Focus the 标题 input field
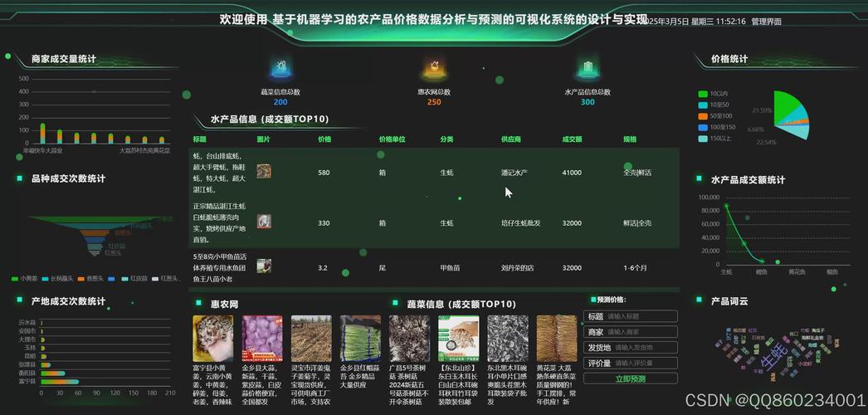Viewport: 868px width, 415px height. [631, 316]
